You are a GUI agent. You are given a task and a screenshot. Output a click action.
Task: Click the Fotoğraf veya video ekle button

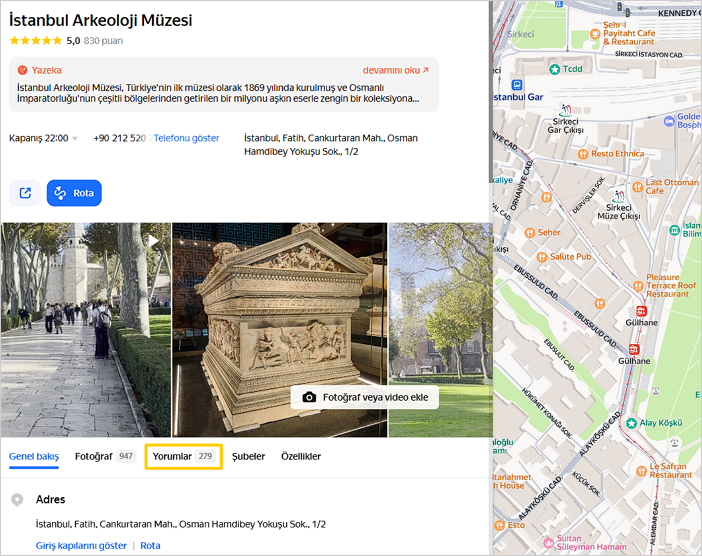click(365, 397)
